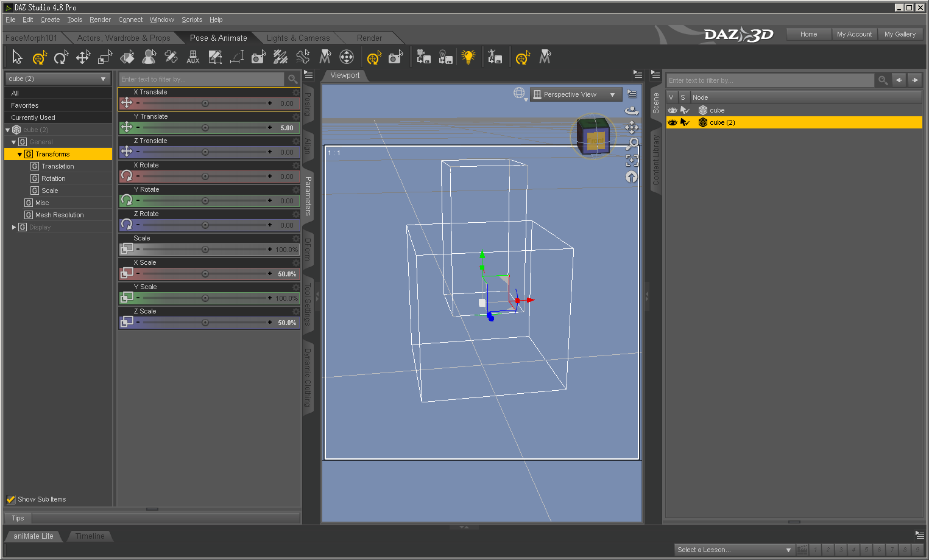Toggle the AUX viewport toolbar icon

(x=193, y=57)
